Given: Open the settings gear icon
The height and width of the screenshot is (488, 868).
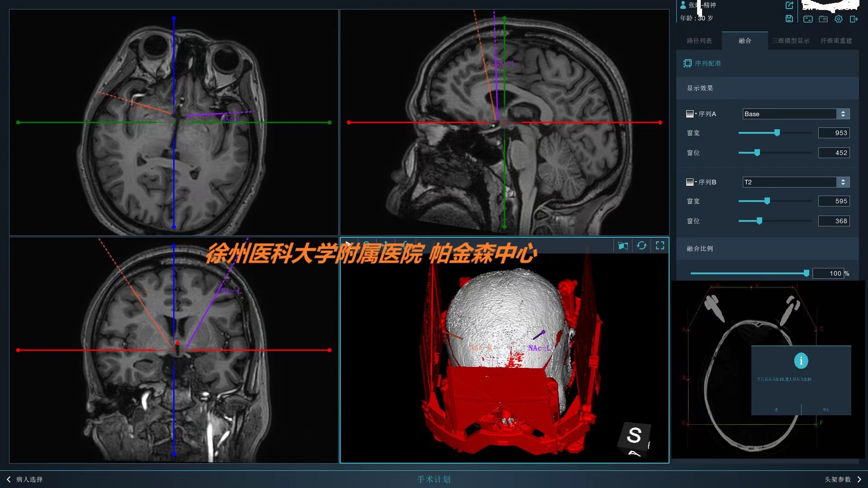Looking at the screenshot, I should click(x=839, y=19).
